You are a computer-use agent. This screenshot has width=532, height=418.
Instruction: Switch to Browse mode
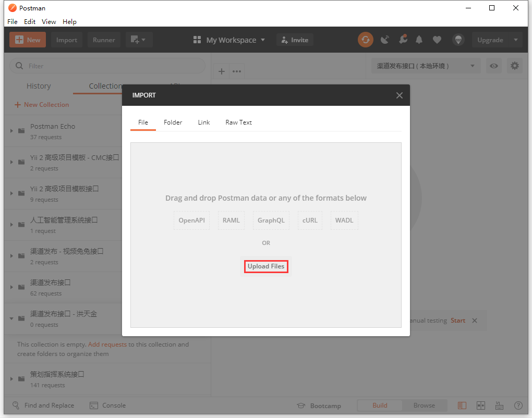pyautogui.click(x=424, y=405)
